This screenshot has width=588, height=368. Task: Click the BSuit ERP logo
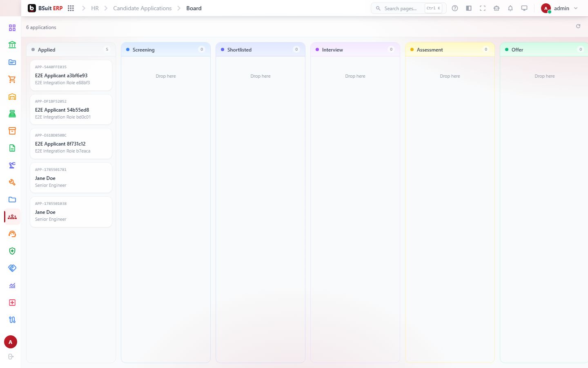45,8
